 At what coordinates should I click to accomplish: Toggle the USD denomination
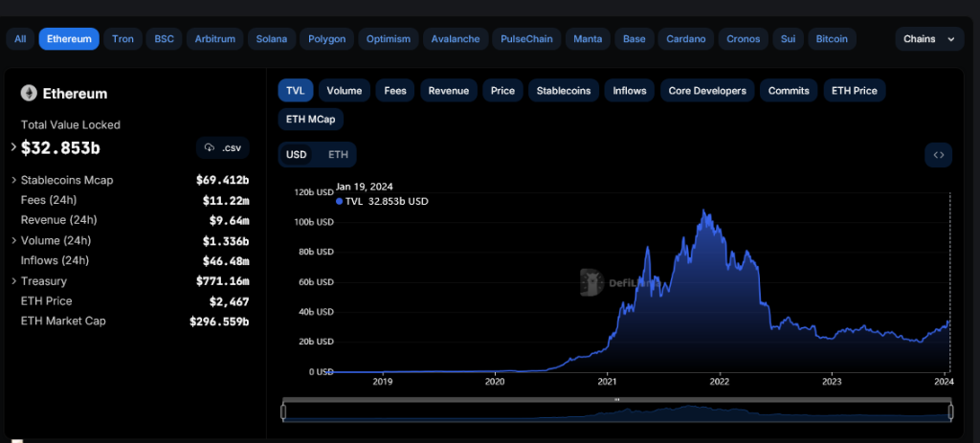pos(297,154)
